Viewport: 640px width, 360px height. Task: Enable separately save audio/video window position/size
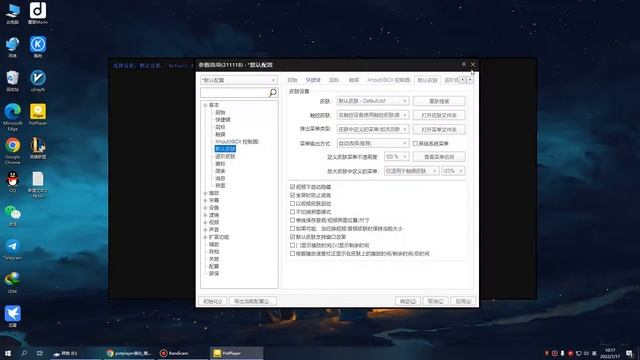tap(292, 220)
